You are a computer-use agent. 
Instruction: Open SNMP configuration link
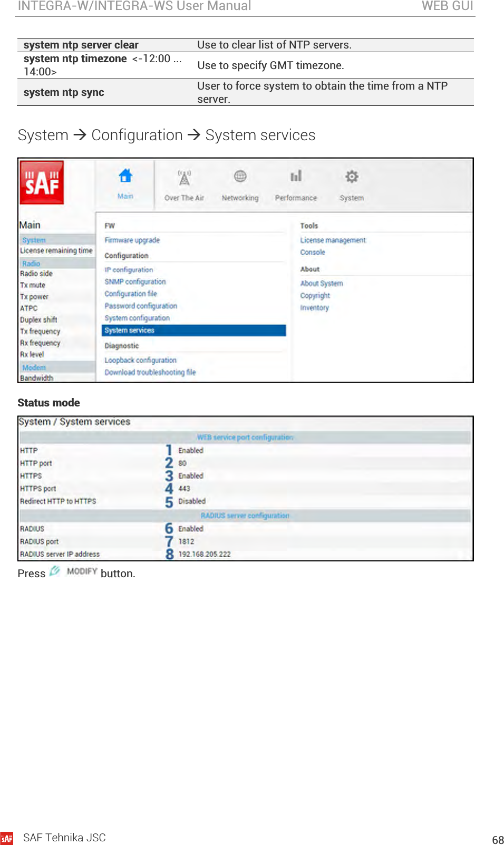[135, 282]
